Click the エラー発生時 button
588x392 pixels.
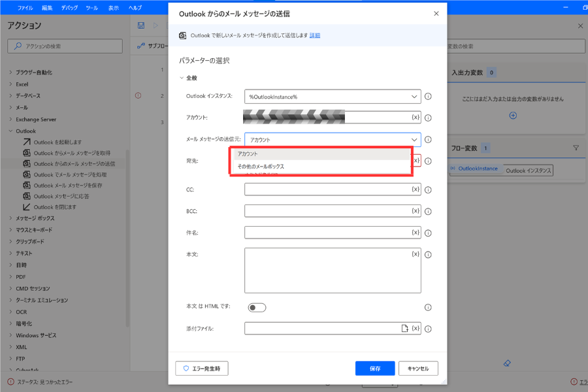[x=202, y=368]
